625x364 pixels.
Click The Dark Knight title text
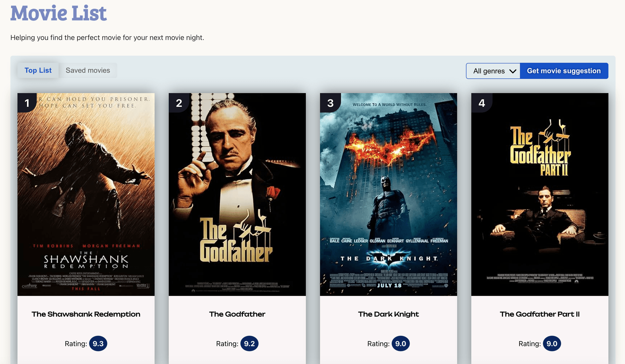388,314
